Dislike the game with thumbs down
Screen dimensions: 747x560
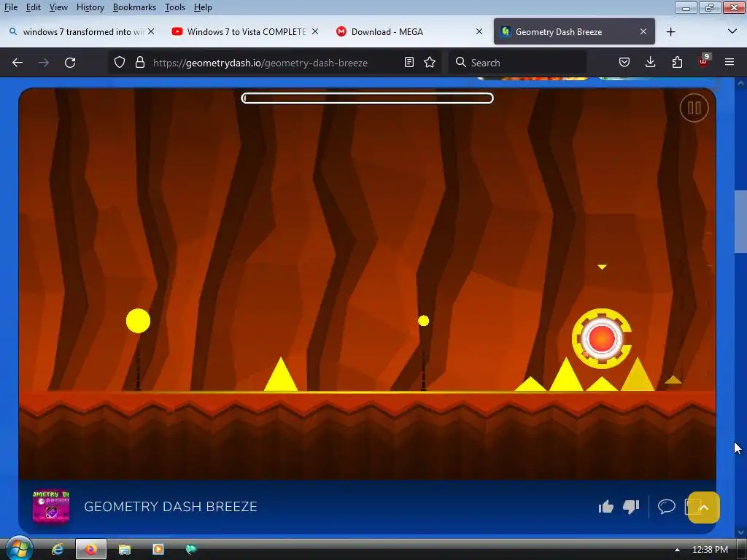click(x=631, y=507)
